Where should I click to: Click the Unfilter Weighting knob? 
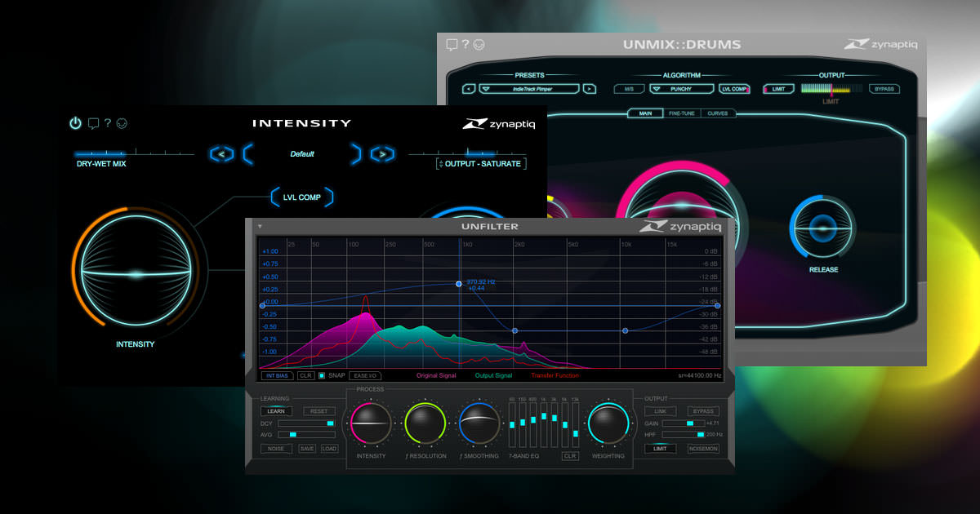[x=608, y=423]
